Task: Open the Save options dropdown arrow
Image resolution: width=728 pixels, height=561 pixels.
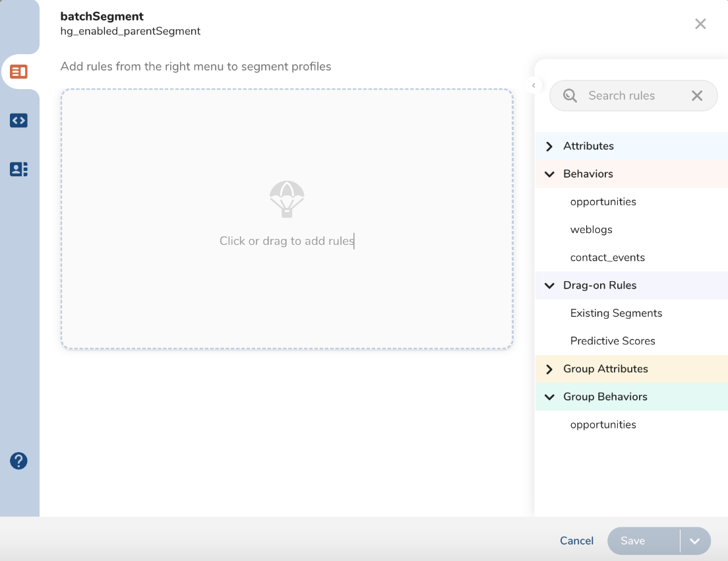Action: click(694, 541)
